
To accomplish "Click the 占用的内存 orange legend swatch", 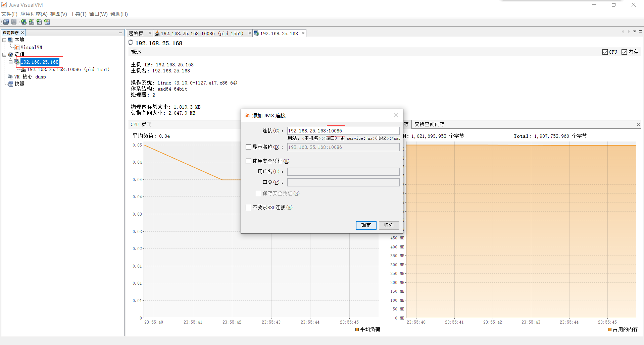I will 610,330.
